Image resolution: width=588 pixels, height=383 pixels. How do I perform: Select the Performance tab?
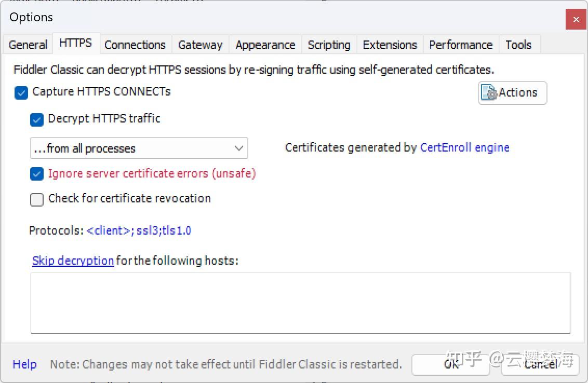point(460,45)
